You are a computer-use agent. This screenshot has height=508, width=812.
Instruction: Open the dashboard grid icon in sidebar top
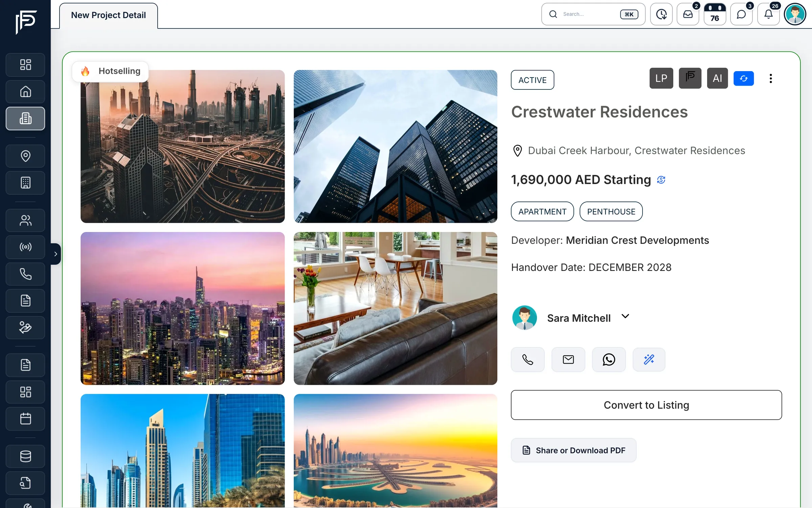[25, 65]
